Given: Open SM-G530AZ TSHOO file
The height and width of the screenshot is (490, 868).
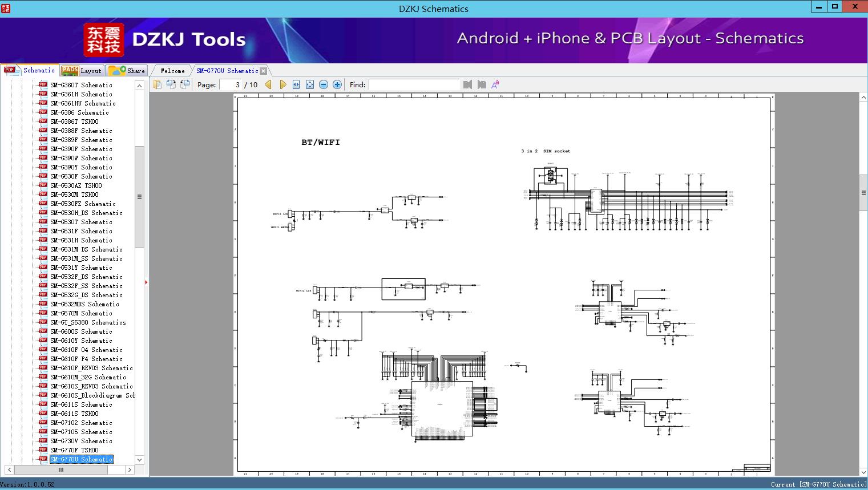Looking at the screenshot, I should pos(76,185).
